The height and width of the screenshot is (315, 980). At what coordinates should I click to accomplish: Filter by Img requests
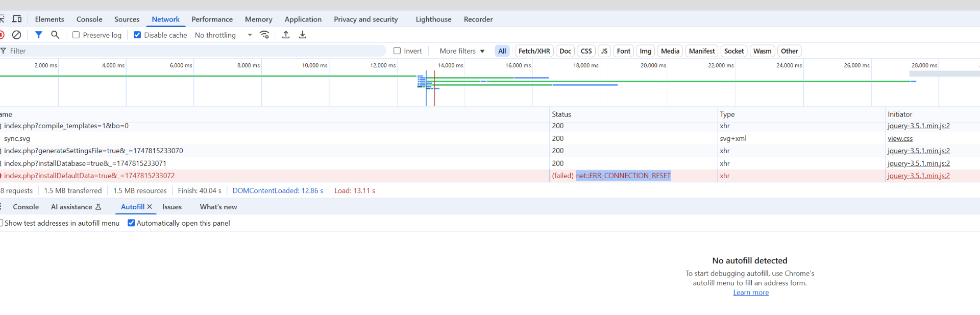(x=646, y=51)
